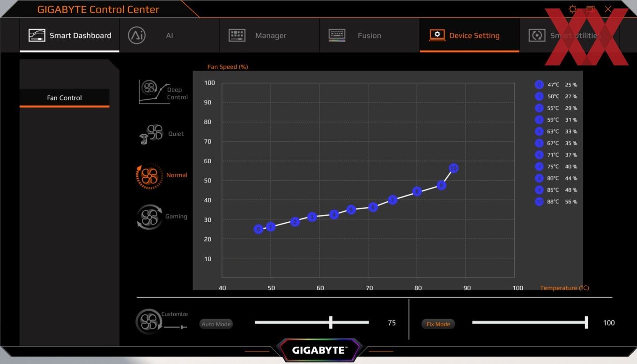Click legend row 47°C 25 %
637x364 pixels.
coord(556,85)
